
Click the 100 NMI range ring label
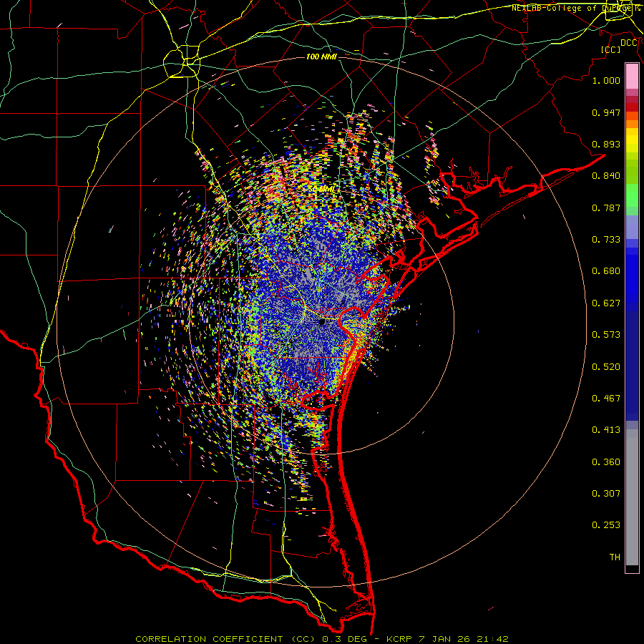click(x=321, y=57)
